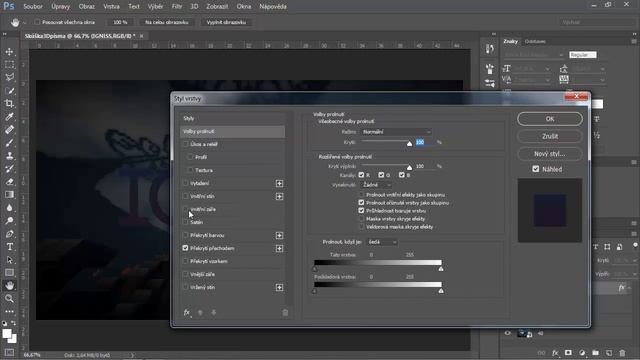The height and width of the screenshot is (360, 640).
Task: Add another Překrytí barvou with plus
Action: click(279, 236)
